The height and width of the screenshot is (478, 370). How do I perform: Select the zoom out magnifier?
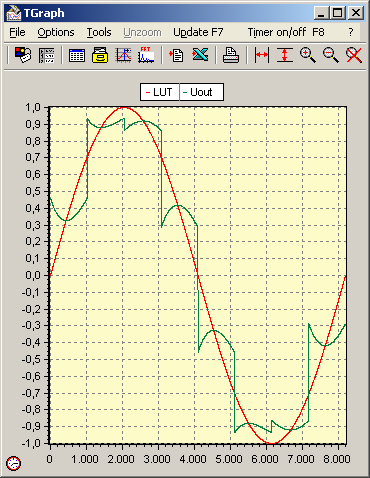[x=331, y=55]
